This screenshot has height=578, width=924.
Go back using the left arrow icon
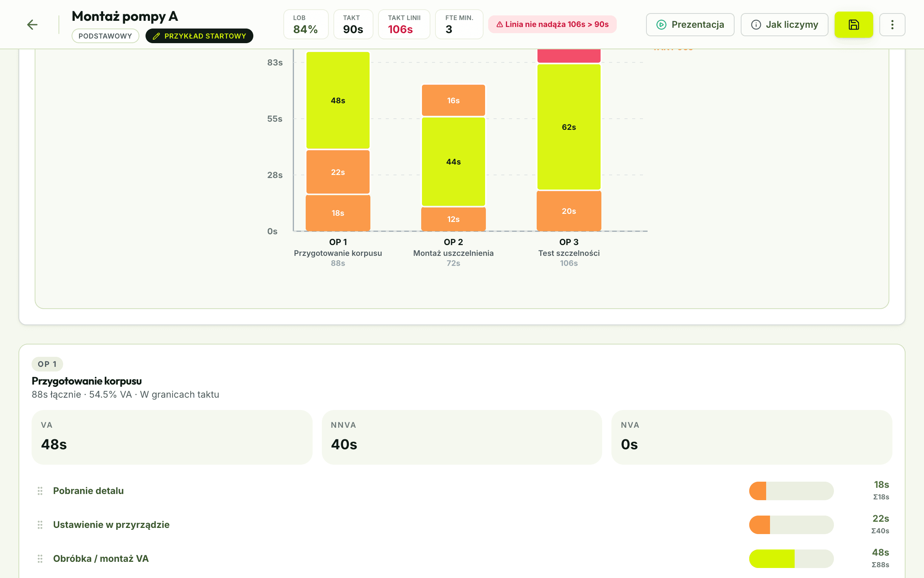32,25
